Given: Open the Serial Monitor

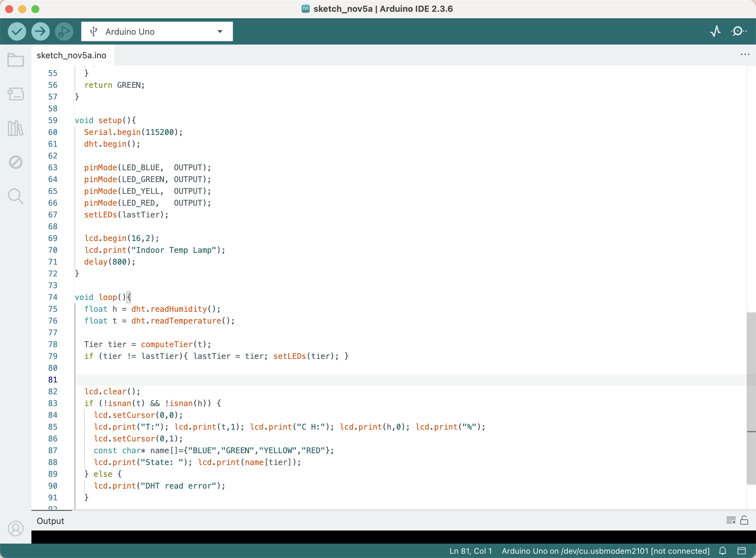Looking at the screenshot, I should (738, 31).
